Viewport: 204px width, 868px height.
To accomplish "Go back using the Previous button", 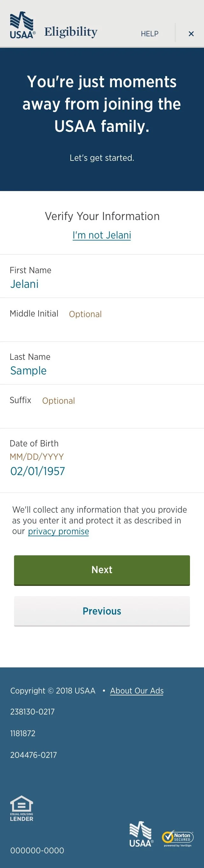I will (x=102, y=611).
